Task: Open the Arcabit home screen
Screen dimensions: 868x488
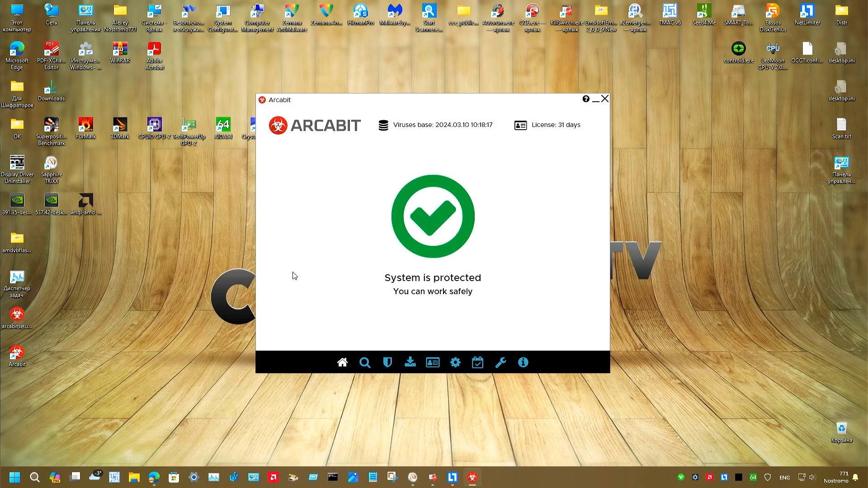Action: click(342, 362)
